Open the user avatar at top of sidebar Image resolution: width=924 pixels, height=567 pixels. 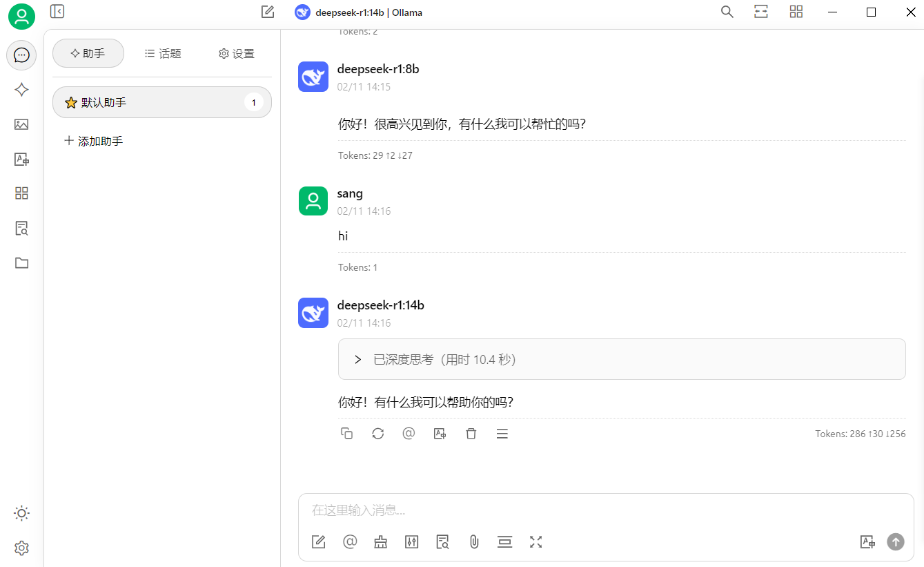click(x=21, y=17)
